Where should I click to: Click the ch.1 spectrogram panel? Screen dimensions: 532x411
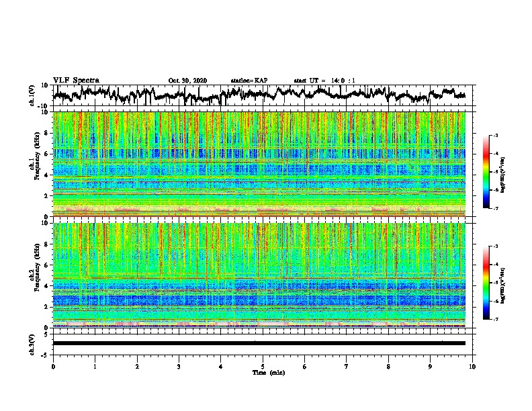pyautogui.click(x=263, y=164)
